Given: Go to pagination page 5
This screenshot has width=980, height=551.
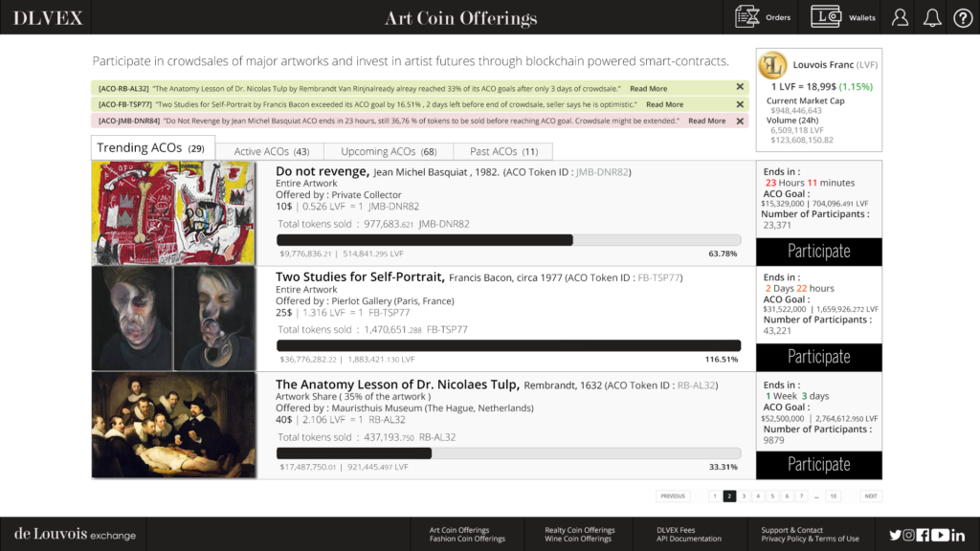Looking at the screenshot, I should click(772, 496).
